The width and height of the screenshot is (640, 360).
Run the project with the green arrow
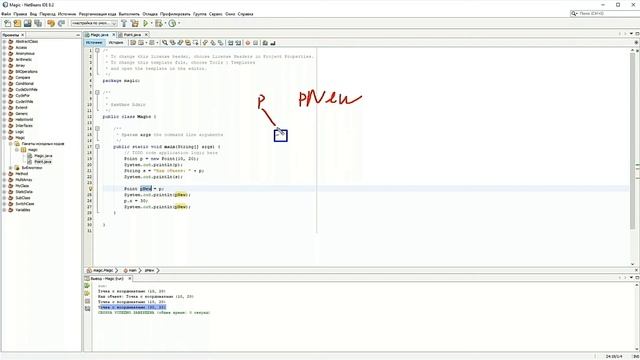(145, 23)
